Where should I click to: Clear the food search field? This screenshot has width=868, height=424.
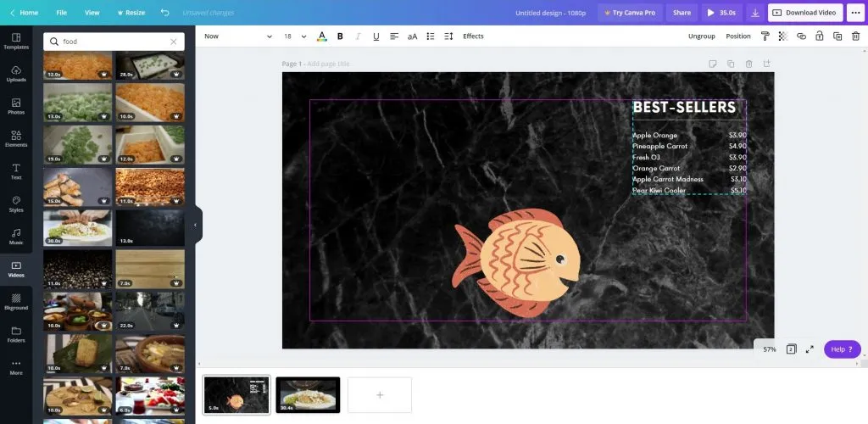point(173,42)
